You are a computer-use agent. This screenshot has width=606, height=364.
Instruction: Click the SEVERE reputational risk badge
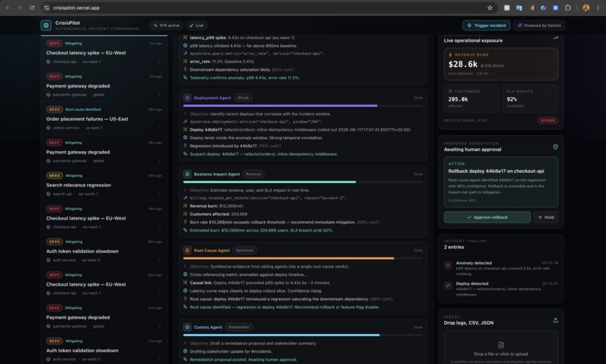click(547, 120)
